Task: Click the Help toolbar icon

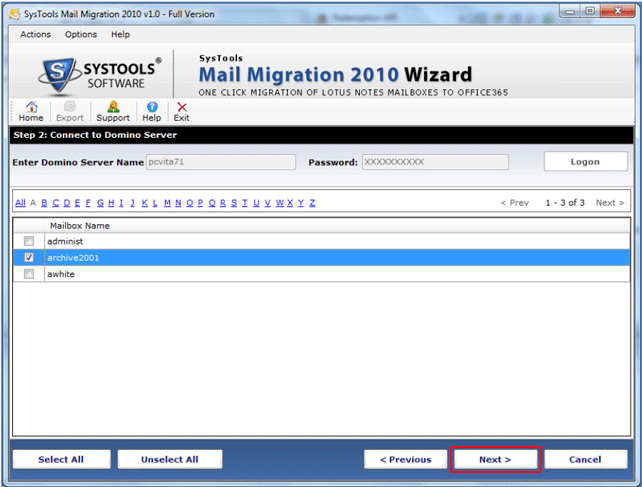Action: click(x=152, y=111)
